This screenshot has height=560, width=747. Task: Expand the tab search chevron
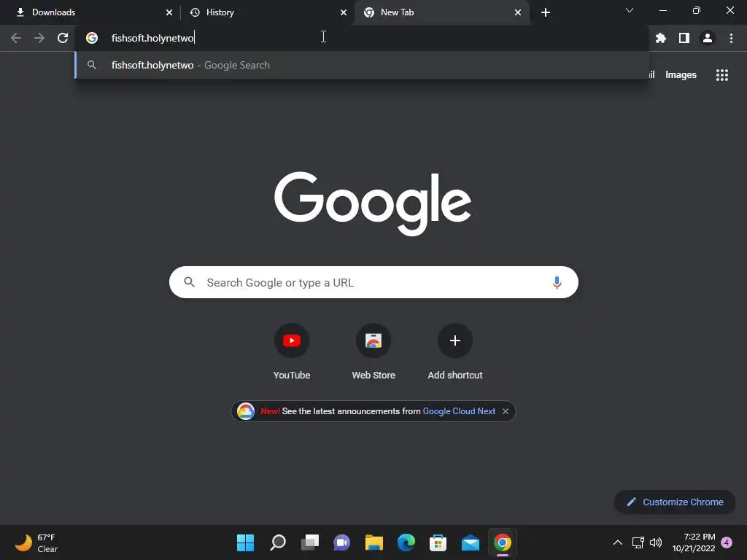[x=630, y=10]
